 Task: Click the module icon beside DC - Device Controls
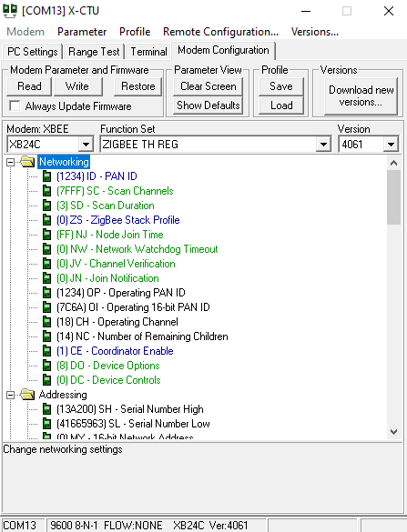(x=46, y=380)
